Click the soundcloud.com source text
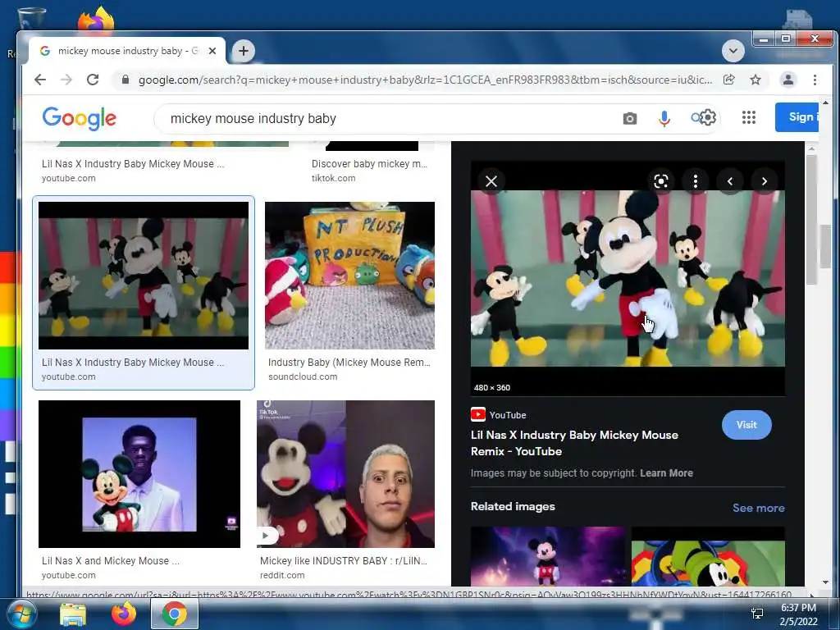 pos(303,377)
